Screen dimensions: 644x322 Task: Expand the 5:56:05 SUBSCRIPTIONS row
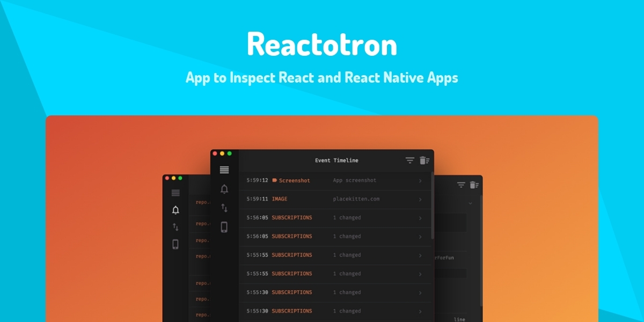[x=420, y=218]
